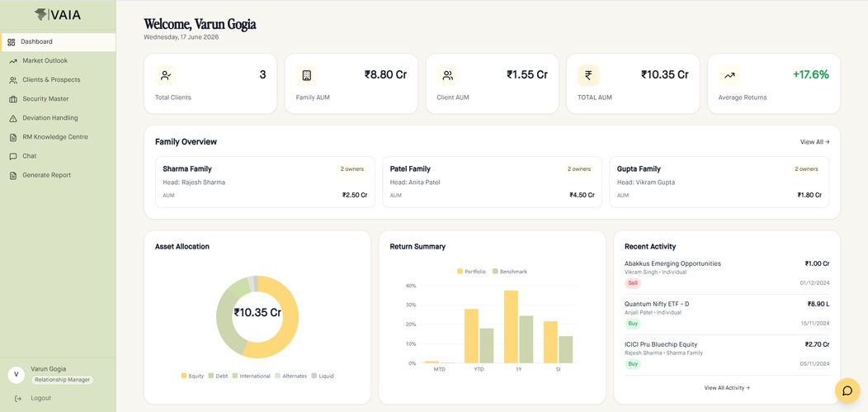Click the RM Knowledge Centre document icon
This screenshot has width=868, height=412.
pos(12,137)
